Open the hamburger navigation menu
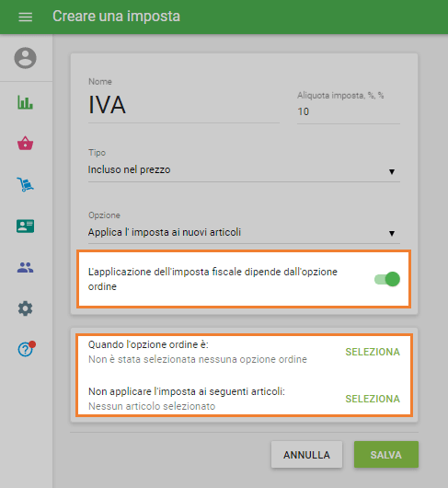The width and height of the screenshot is (448, 488). [x=25, y=17]
